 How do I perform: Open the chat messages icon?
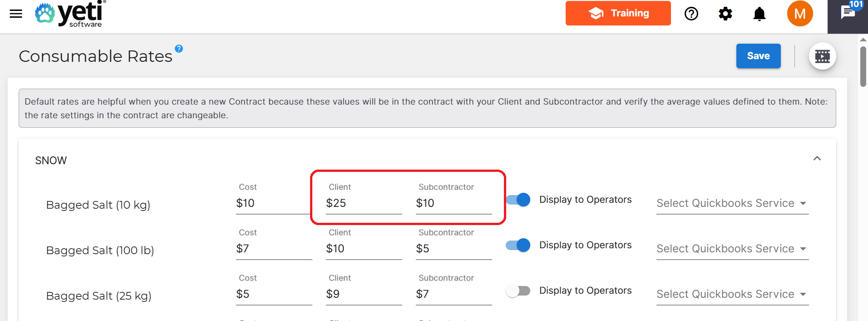[x=848, y=13]
